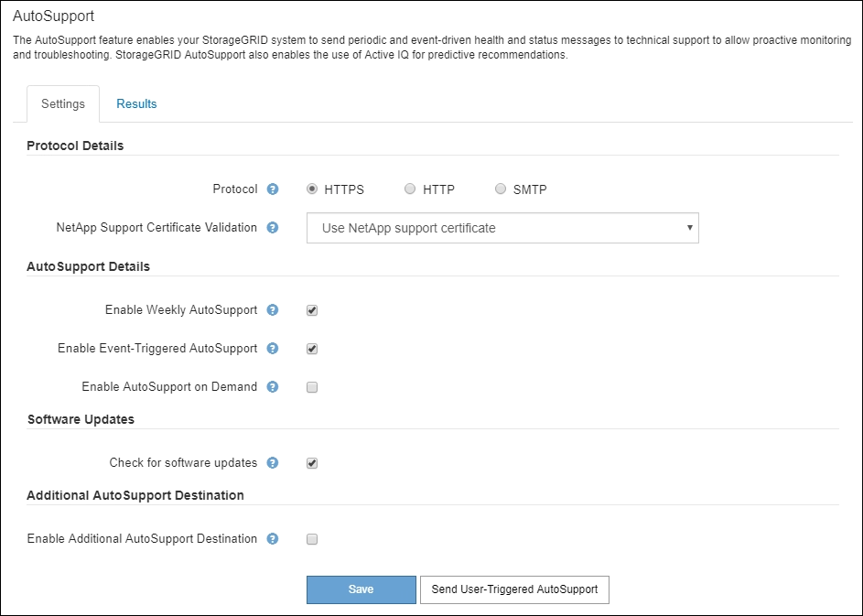Tick Enable Additional AutoSupport Destination checkbox
This screenshot has height=616, width=863.
coord(312,539)
